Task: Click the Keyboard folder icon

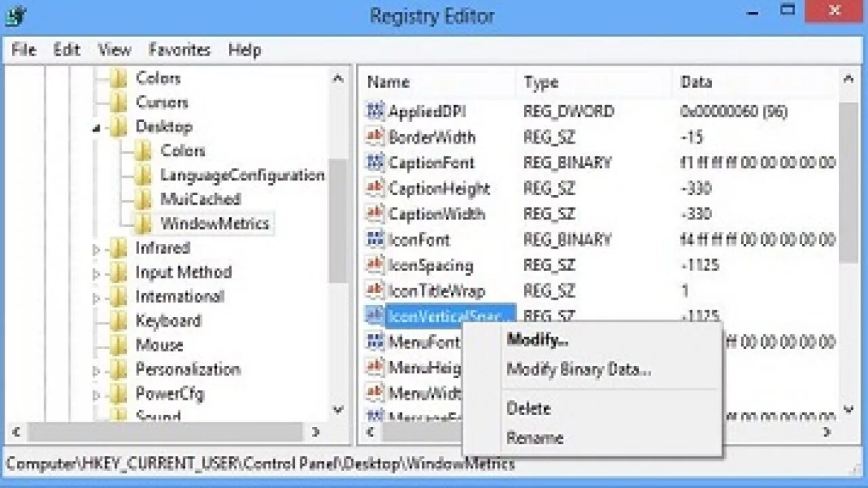Action: click(119, 321)
